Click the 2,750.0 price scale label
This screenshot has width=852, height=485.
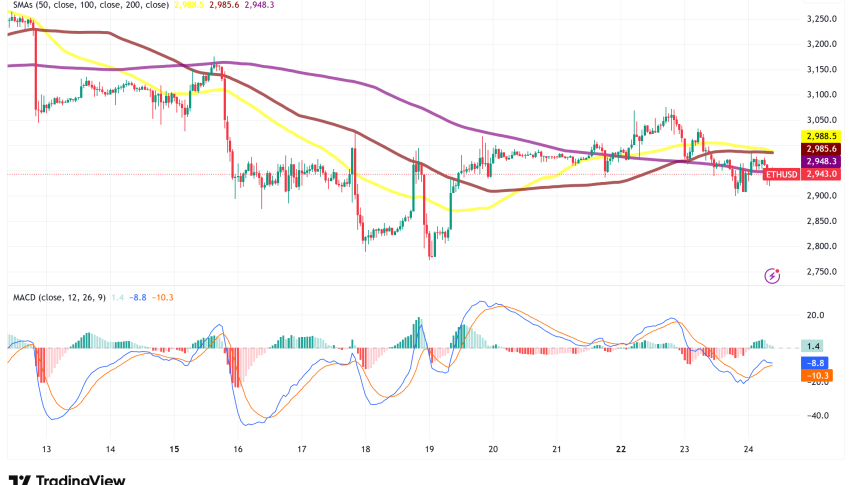(x=819, y=272)
